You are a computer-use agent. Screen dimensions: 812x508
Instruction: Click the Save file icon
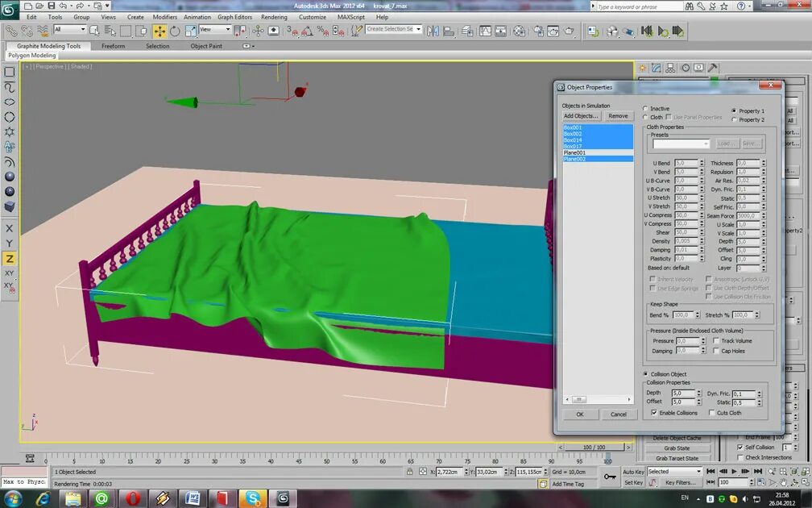[52, 6]
